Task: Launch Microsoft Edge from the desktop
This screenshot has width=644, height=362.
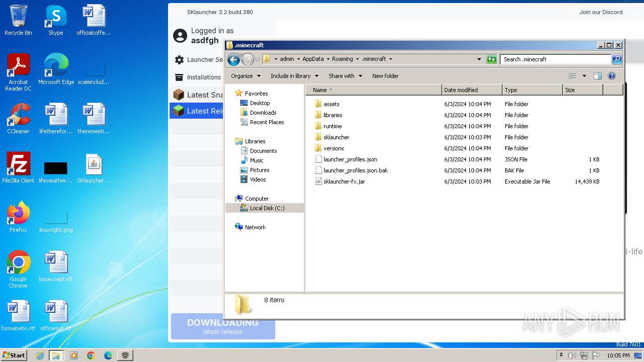Action: coord(56,69)
